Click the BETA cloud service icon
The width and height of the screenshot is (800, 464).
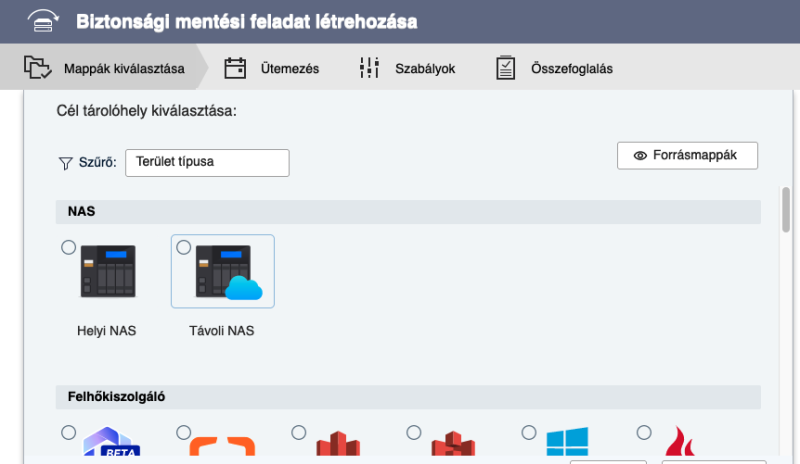[111, 442]
